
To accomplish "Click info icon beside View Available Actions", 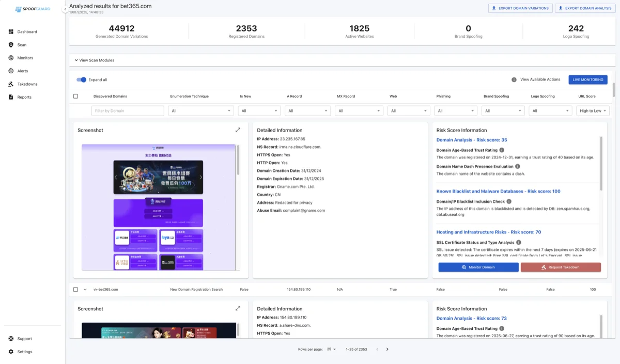I will click(x=514, y=80).
